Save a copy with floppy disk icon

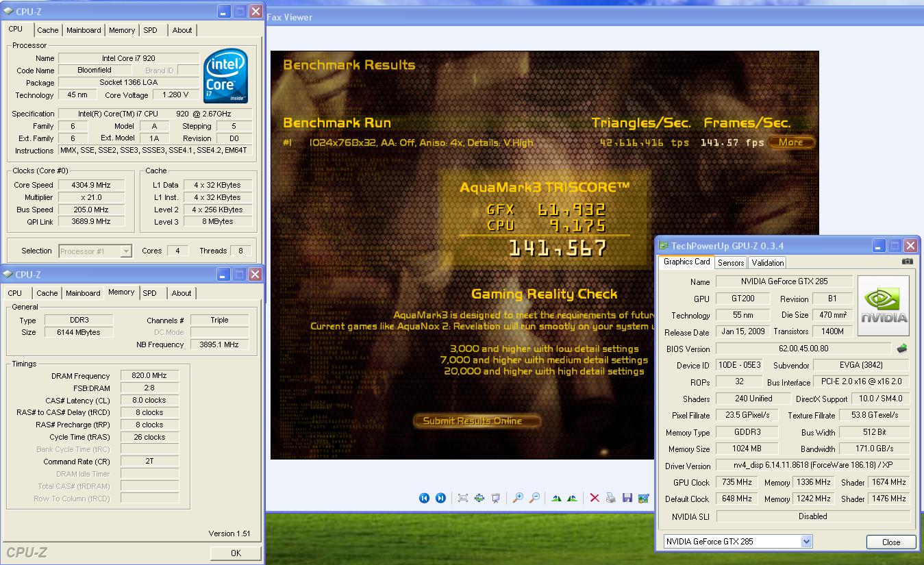point(627,498)
